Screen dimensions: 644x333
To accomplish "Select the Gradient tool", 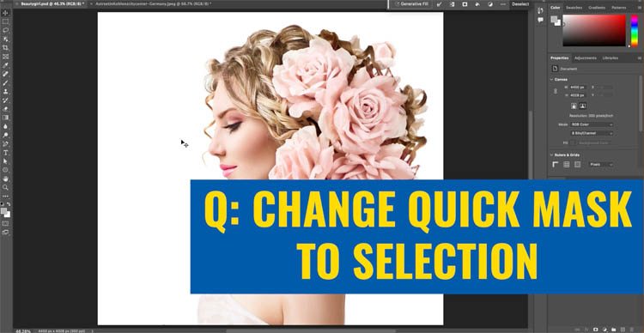I will coord(6,118).
